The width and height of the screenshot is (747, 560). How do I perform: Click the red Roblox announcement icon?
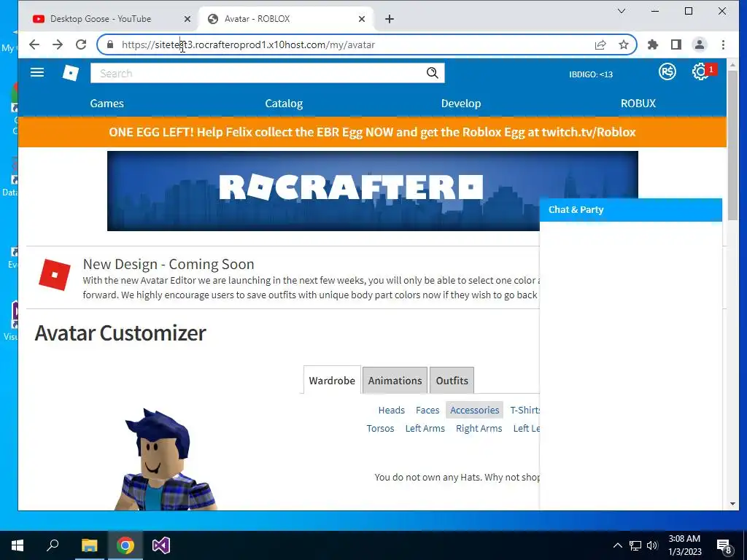(54, 274)
